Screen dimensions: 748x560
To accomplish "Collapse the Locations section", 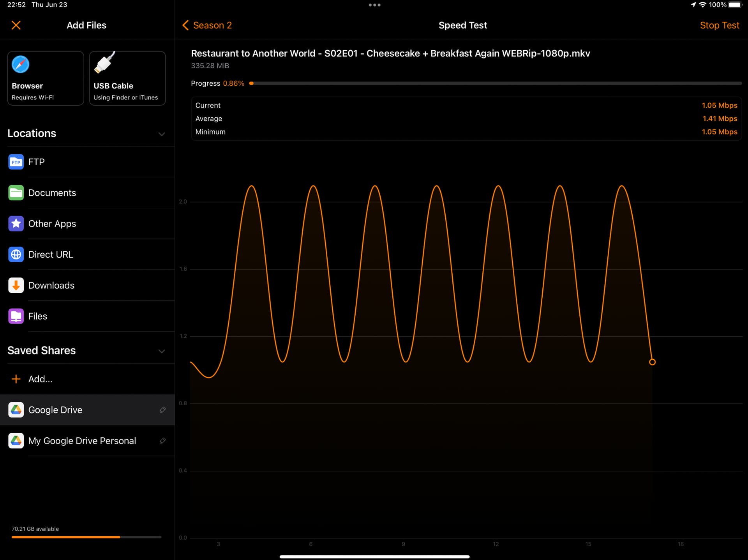I will point(162,134).
